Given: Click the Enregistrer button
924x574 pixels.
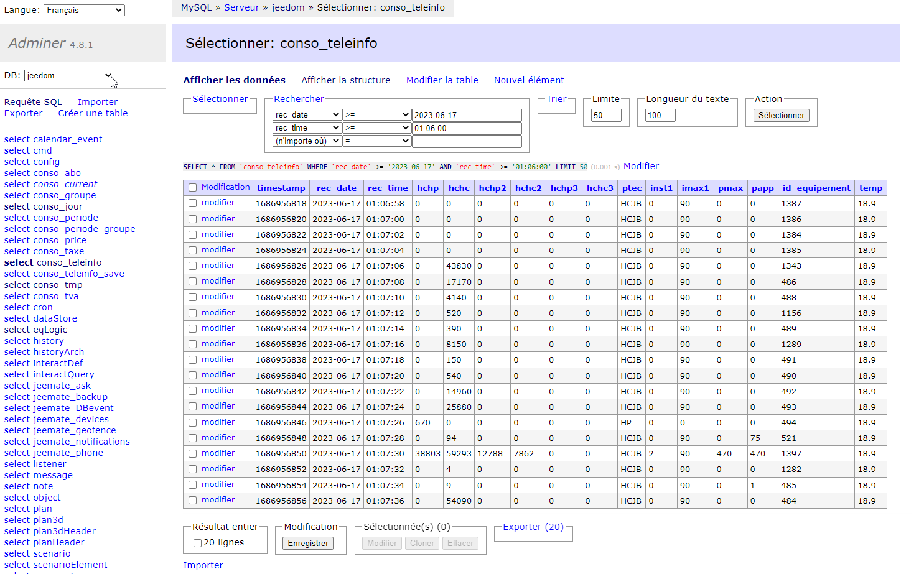Looking at the screenshot, I should pos(308,543).
